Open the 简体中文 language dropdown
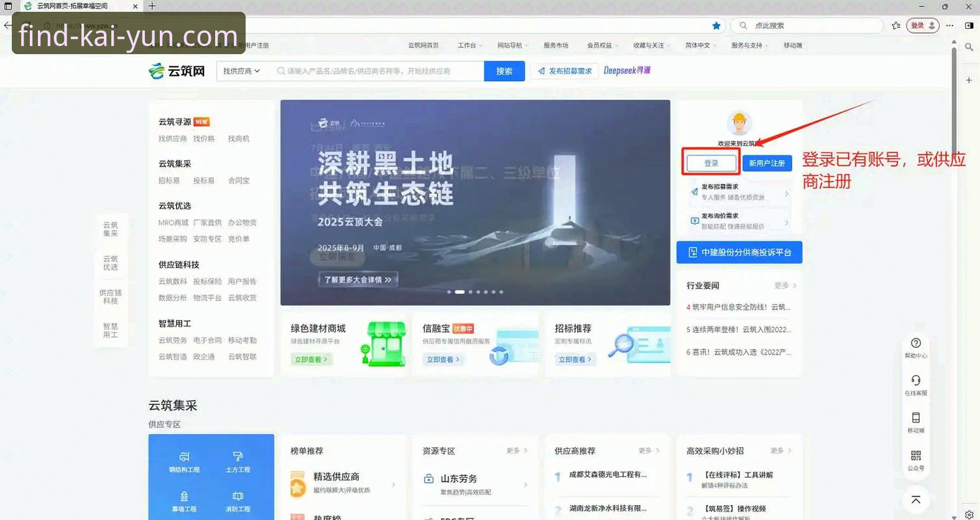The height and width of the screenshot is (520, 980). pos(700,45)
